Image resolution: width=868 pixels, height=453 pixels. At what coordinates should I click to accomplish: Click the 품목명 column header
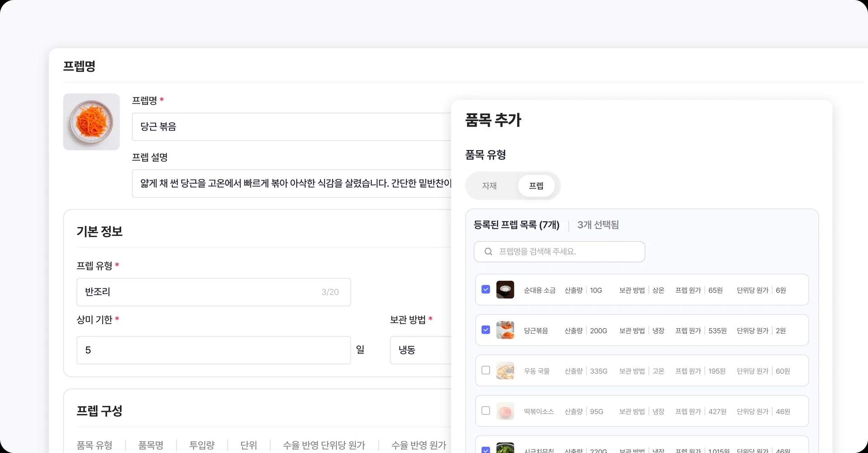151,445
